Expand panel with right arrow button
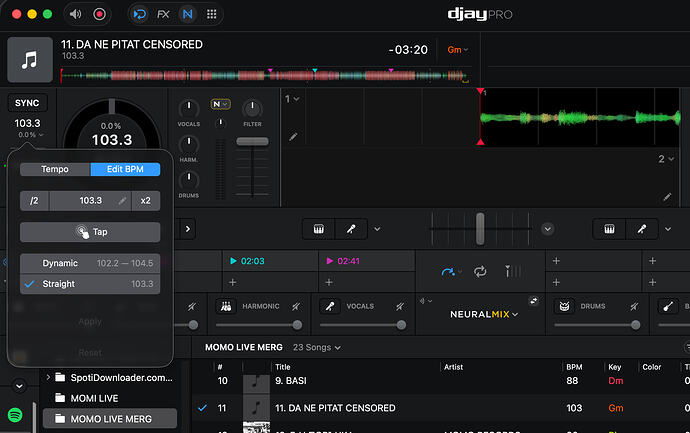The image size is (690, 433). [x=188, y=229]
